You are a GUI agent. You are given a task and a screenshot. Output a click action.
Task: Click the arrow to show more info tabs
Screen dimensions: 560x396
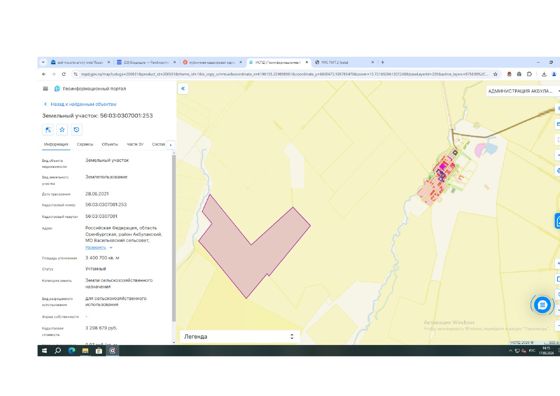click(170, 145)
